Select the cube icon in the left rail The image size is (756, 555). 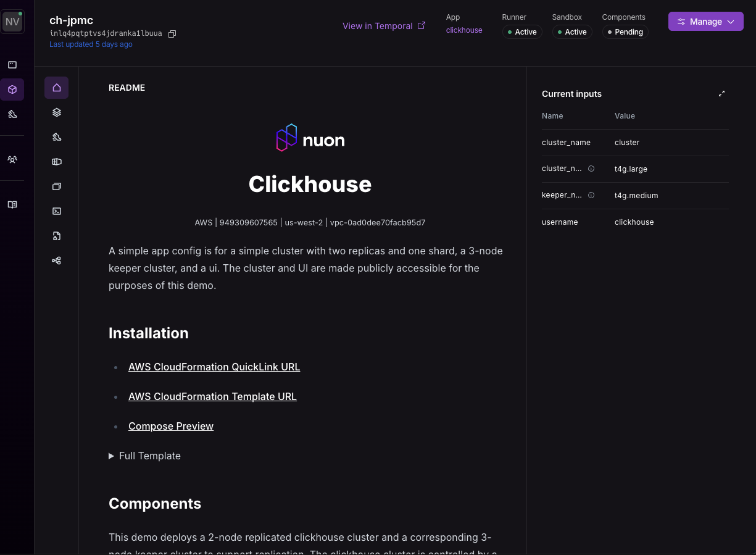pos(12,90)
